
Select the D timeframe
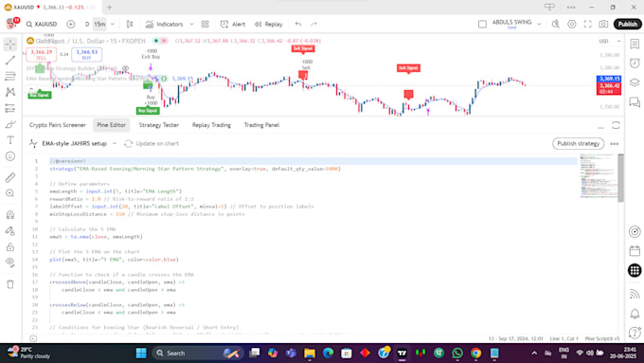pos(87,25)
